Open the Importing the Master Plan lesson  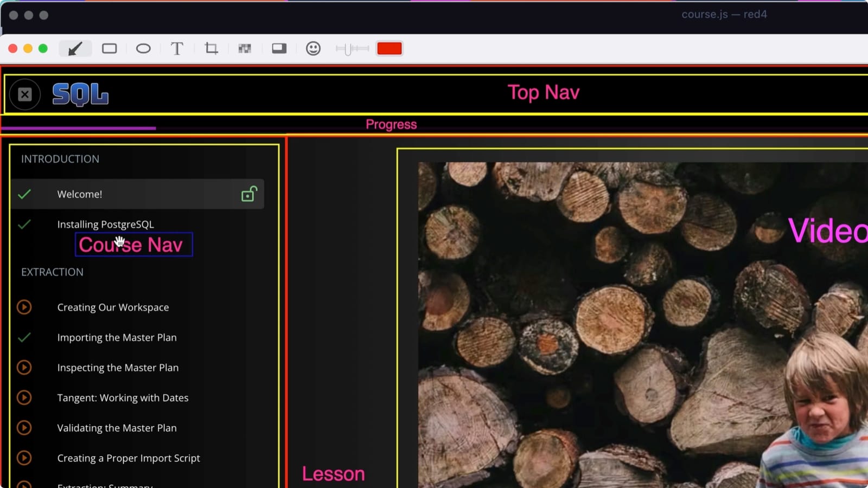pos(117,338)
